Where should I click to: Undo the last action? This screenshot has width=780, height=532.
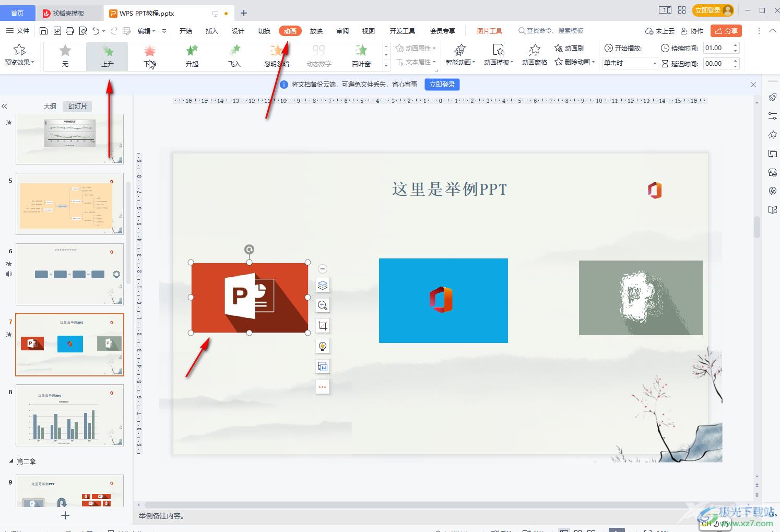pyautogui.click(x=96, y=31)
